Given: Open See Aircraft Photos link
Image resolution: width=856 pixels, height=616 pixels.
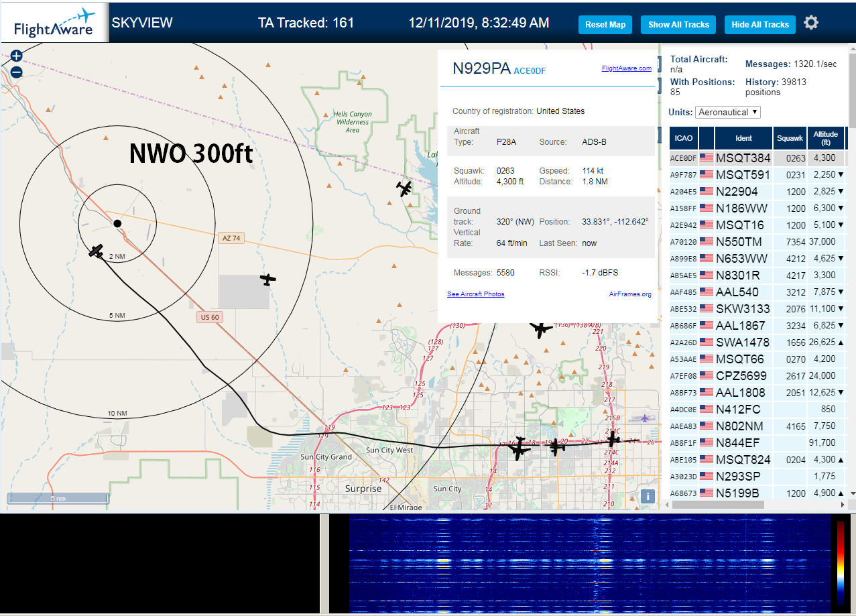Looking at the screenshot, I should click(475, 294).
